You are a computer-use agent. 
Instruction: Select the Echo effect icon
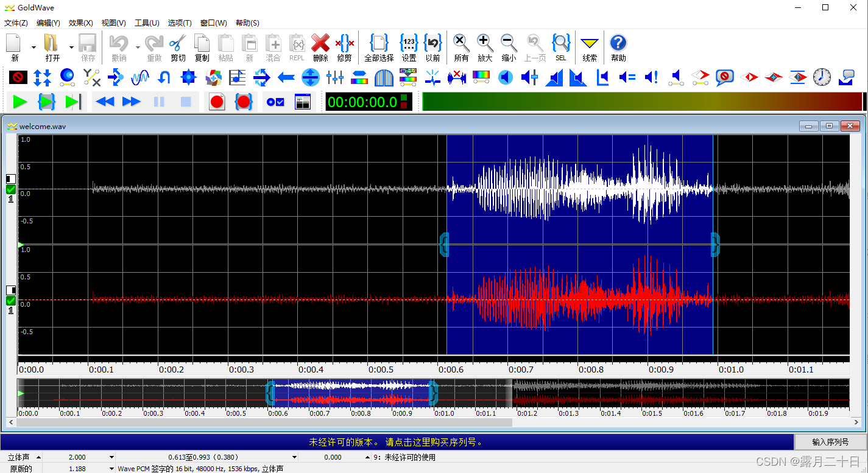tap(116, 77)
